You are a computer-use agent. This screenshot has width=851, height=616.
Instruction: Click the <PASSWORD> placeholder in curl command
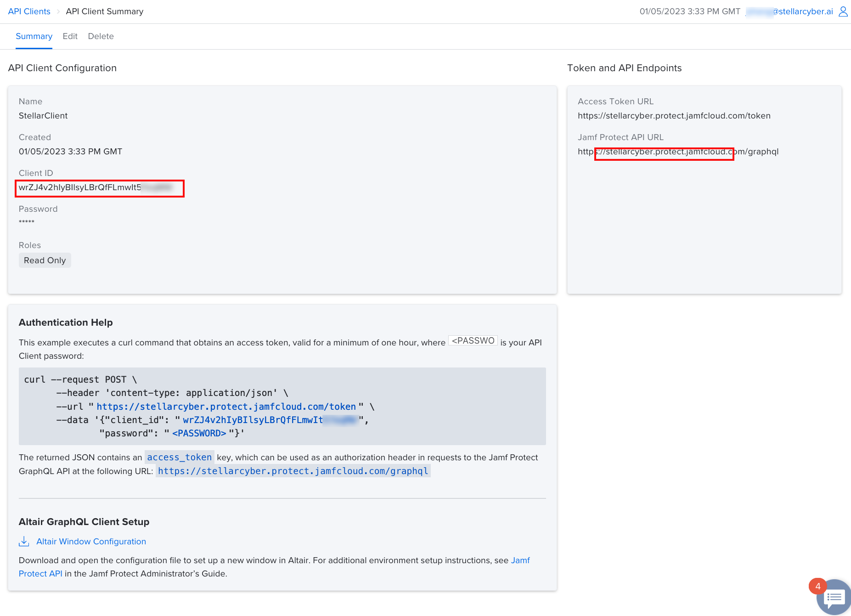(199, 433)
